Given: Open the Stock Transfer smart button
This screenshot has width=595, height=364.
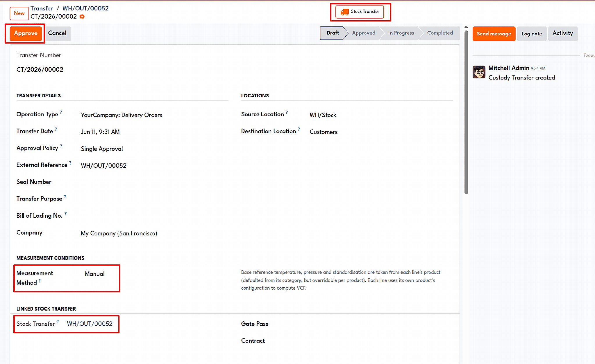Looking at the screenshot, I should pos(360,12).
